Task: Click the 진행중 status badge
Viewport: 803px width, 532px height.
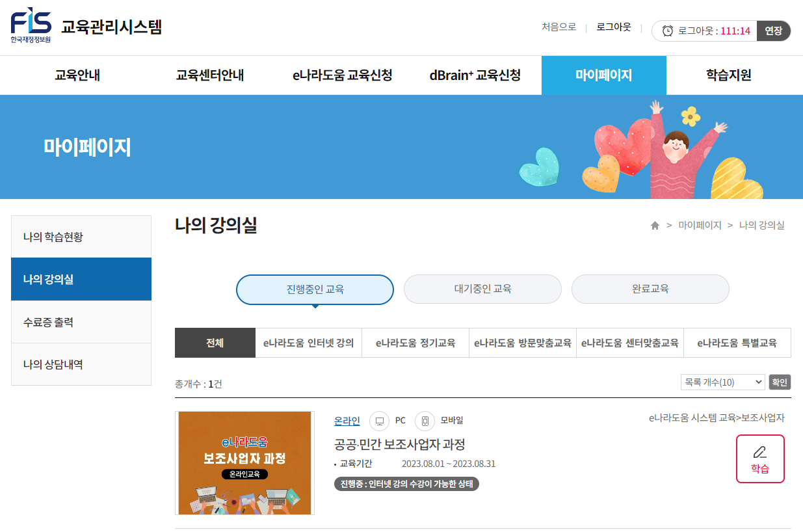Action: [x=406, y=484]
